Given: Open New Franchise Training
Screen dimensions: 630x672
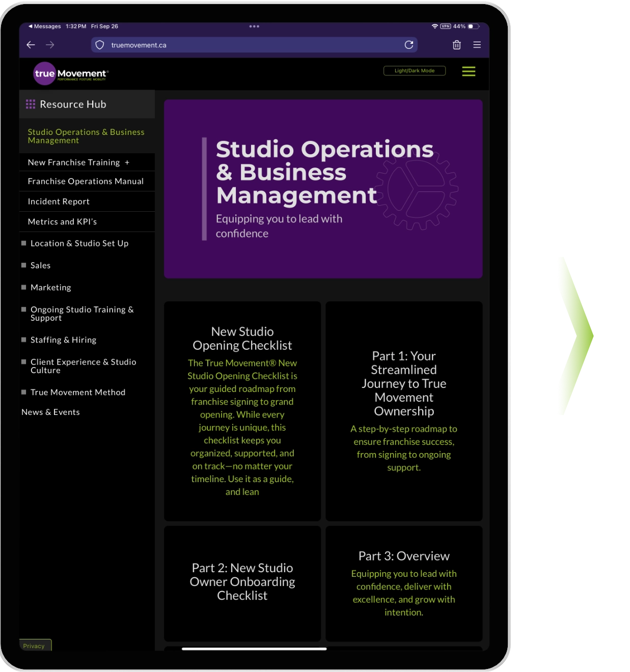Looking at the screenshot, I should pos(74,162).
